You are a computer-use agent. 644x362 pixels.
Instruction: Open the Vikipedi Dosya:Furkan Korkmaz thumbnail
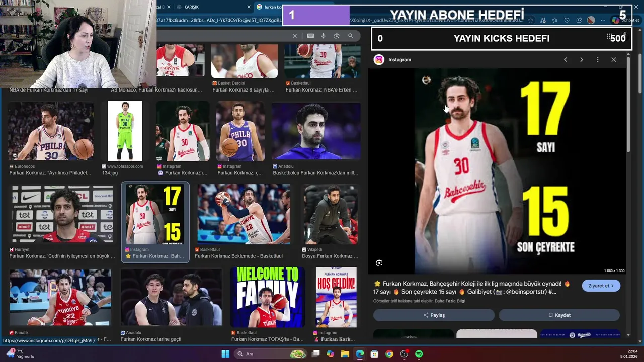[x=330, y=214]
